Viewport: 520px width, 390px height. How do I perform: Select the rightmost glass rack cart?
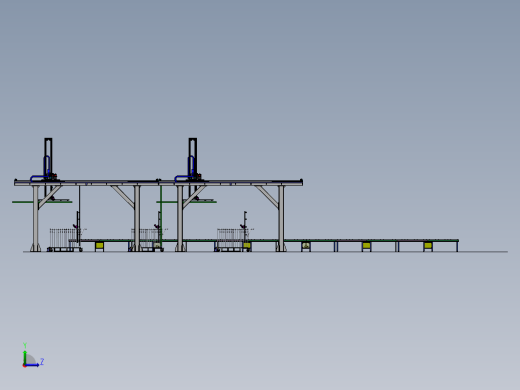coord(233,239)
